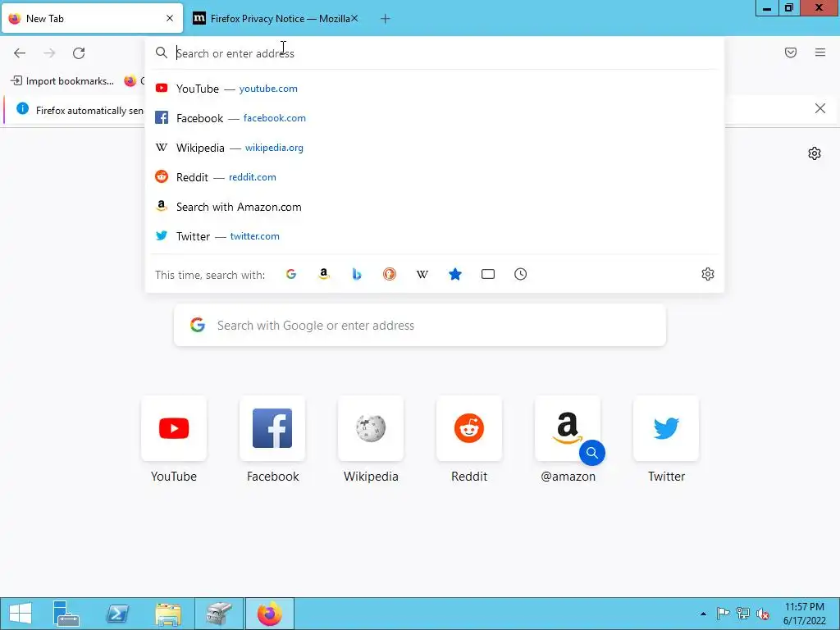
Task: Switch to Firefox Privacy Notice tab
Action: pos(276,18)
